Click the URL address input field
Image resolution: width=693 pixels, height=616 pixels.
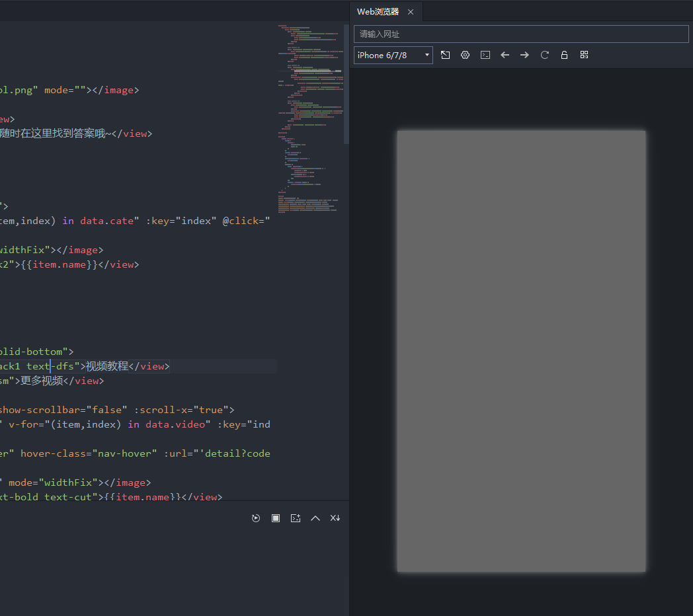coord(521,34)
